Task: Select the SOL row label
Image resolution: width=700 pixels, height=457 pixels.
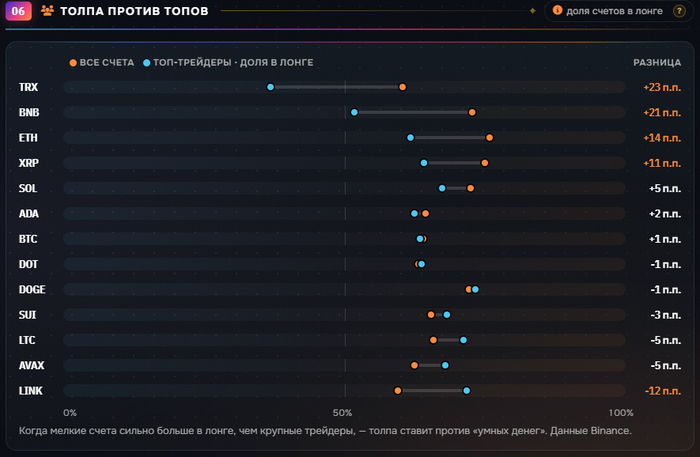Action: point(28,188)
